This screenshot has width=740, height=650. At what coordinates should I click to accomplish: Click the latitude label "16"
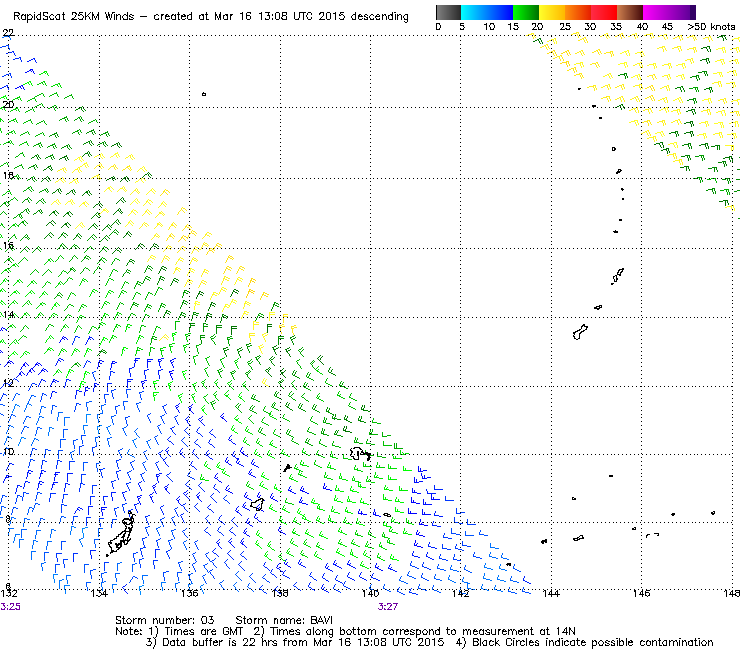click(8, 245)
